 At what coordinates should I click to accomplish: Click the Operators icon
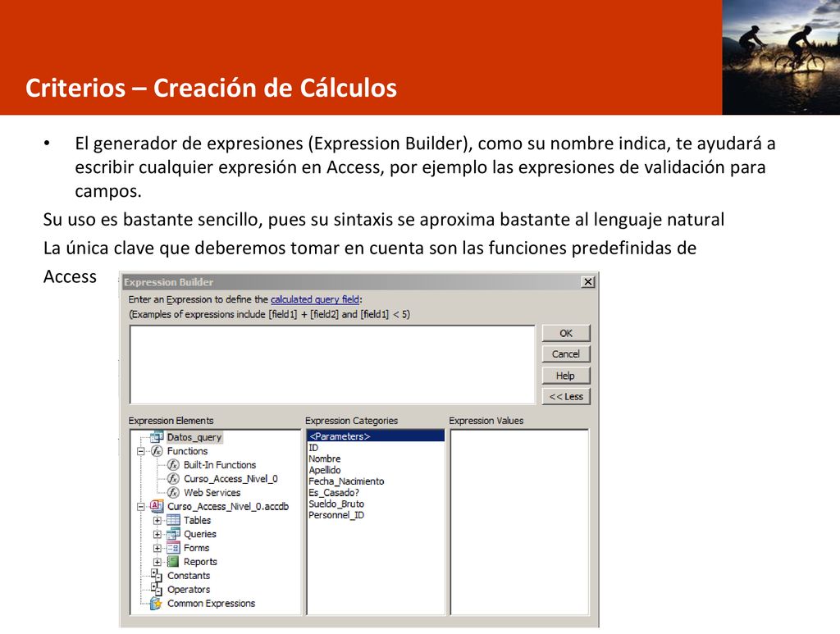(x=157, y=590)
